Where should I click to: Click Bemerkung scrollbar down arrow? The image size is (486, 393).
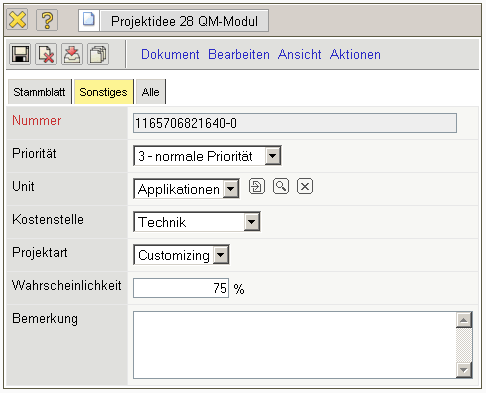464,370
